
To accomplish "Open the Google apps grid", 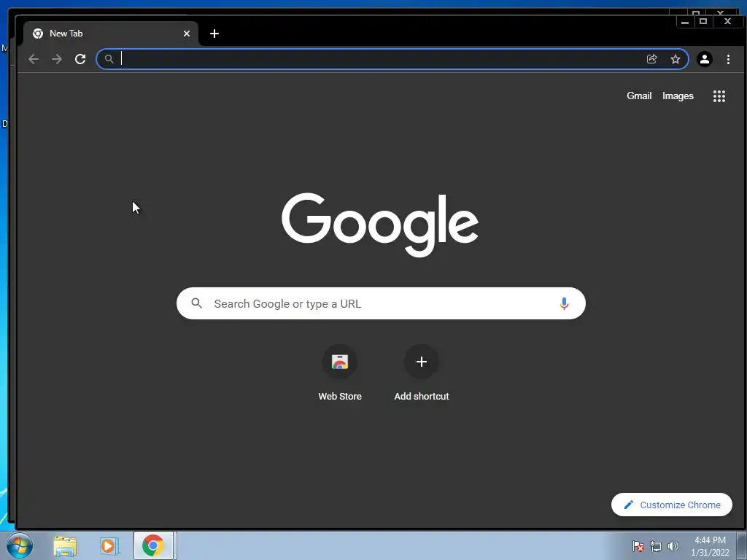I will click(x=719, y=96).
